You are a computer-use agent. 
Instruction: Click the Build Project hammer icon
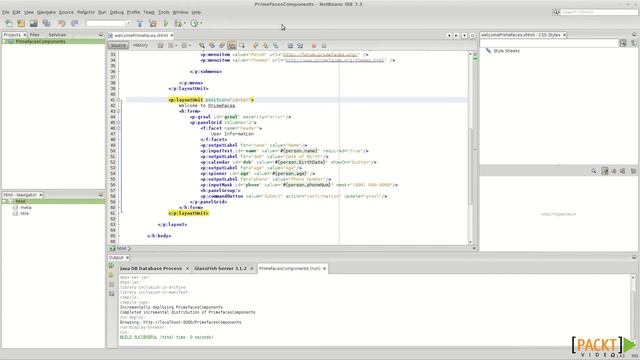click(x=140, y=24)
